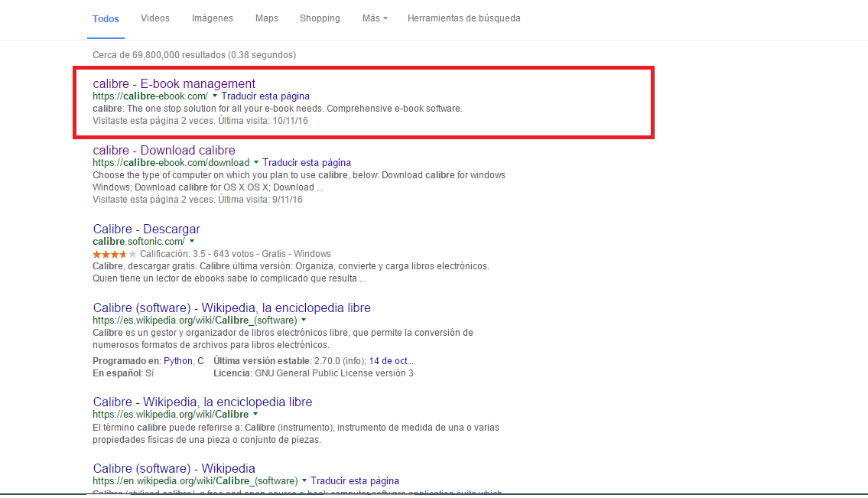Open 'Calibre - Wikipedia, la enciclopedia libre' result
868x498 pixels.
pos(202,402)
